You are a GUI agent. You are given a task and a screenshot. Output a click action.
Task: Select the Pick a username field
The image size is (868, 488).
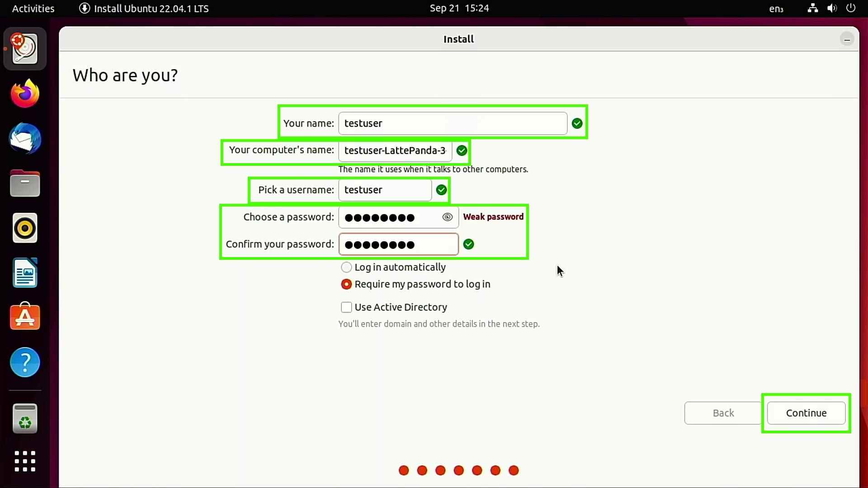coord(385,189)
